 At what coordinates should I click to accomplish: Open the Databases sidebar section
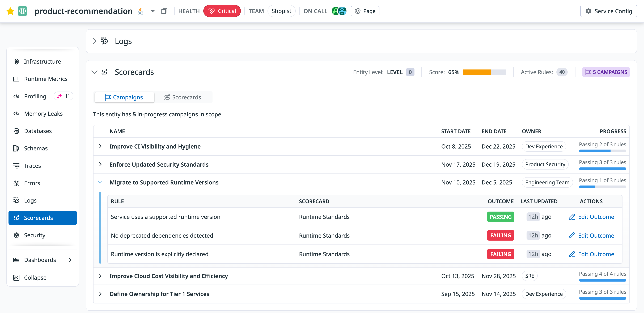point(38,131)
